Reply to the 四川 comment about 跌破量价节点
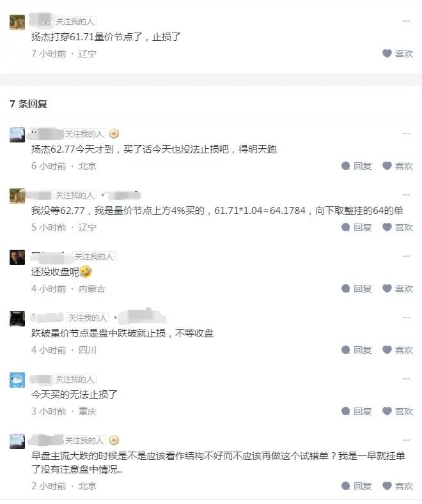422x504 pixels. pyautogui.click(x=356, y=349)
